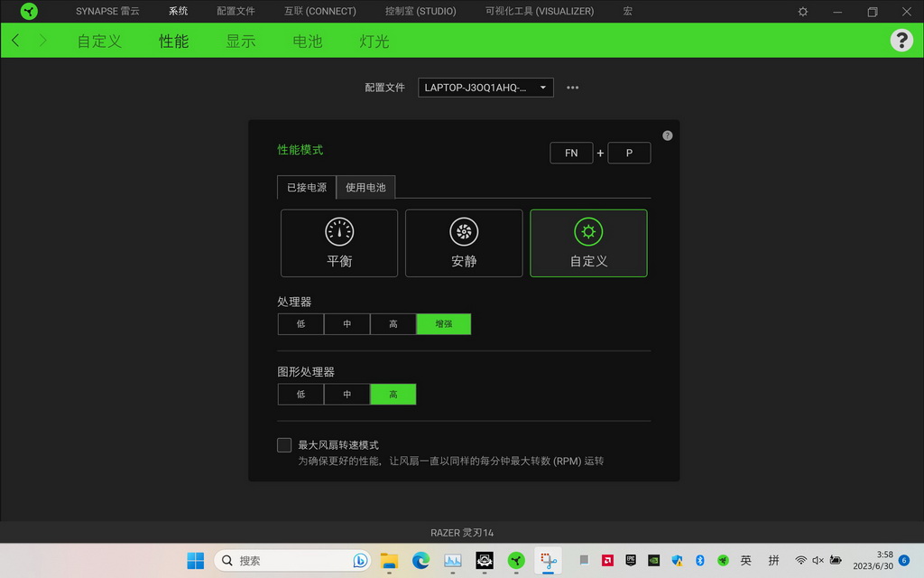Open Windows Security tray icon
The image size is (924, 578).
(x=677, y=560)
